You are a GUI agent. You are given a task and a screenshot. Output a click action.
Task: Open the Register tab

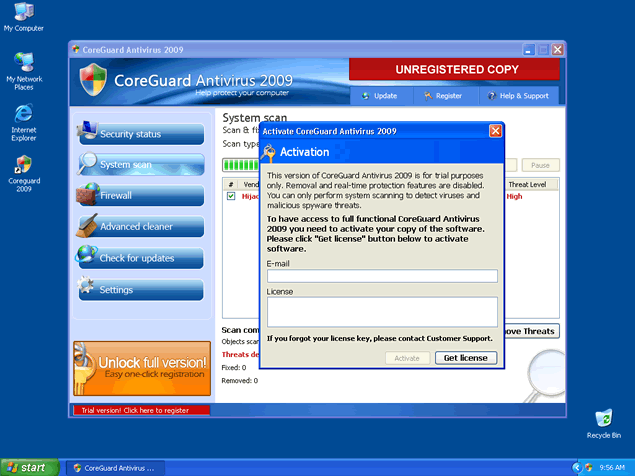coord(443,96)
